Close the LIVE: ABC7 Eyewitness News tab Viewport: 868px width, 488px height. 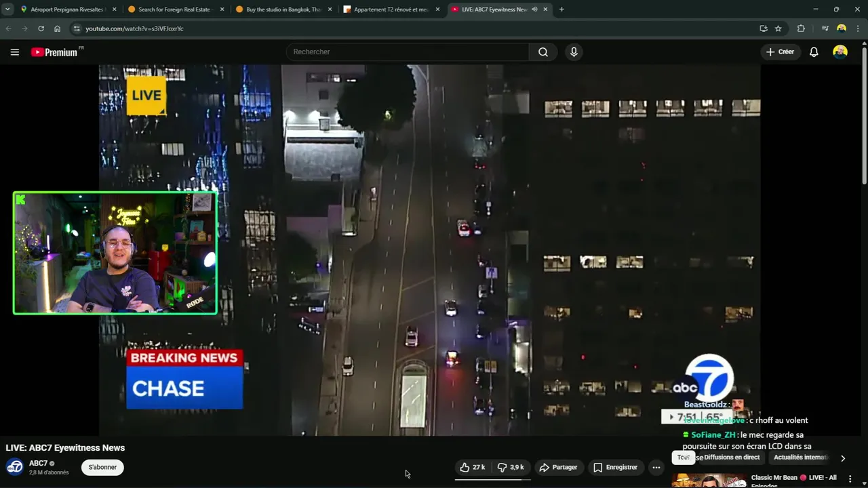545,9
